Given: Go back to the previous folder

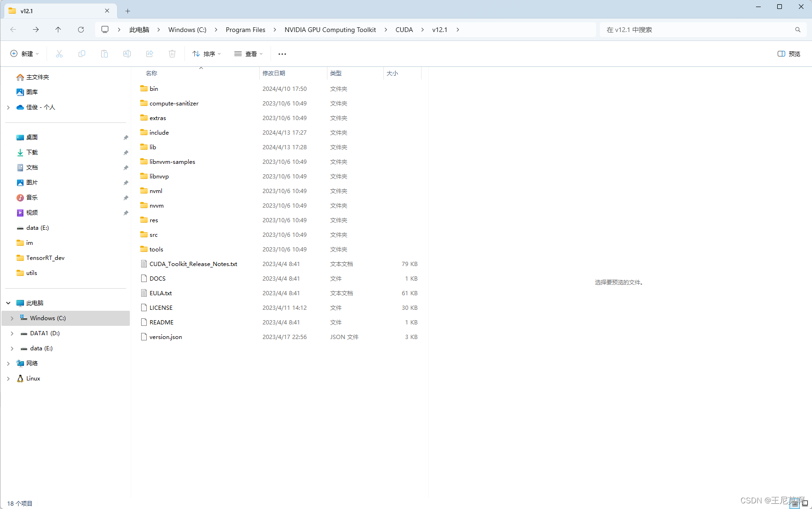Looking at the screenshot, I should [x=13, y=30].
